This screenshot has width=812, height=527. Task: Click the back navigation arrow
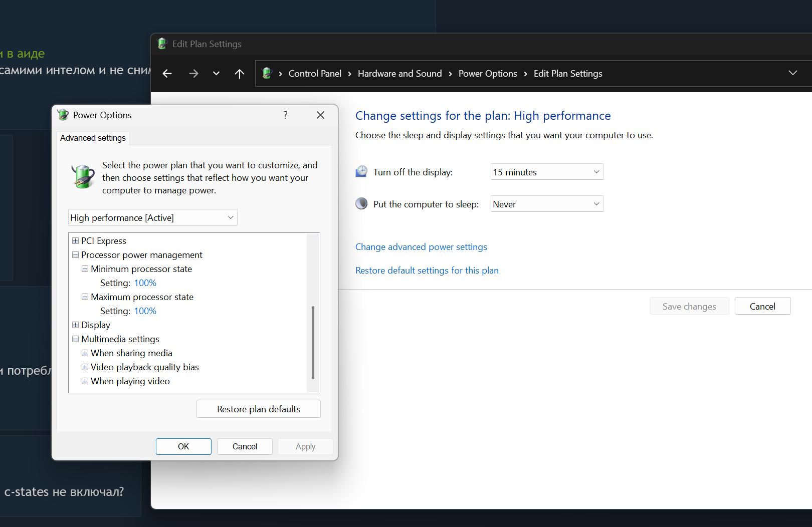pyautogui.click(x=167, y=74)
